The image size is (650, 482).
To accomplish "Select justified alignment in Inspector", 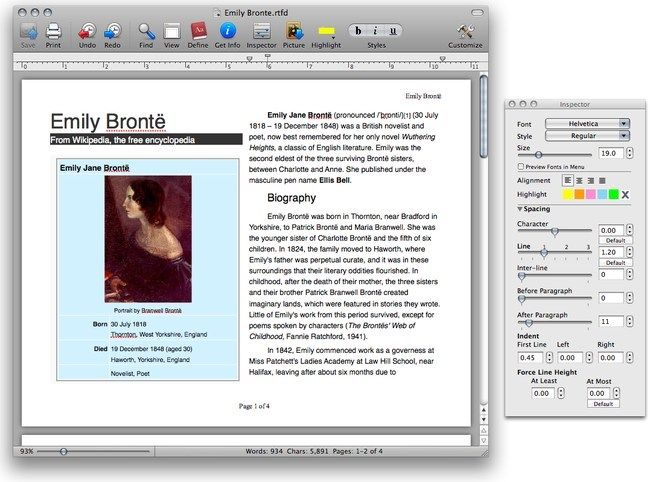I will pyautogui.click(x=602, y=180).
